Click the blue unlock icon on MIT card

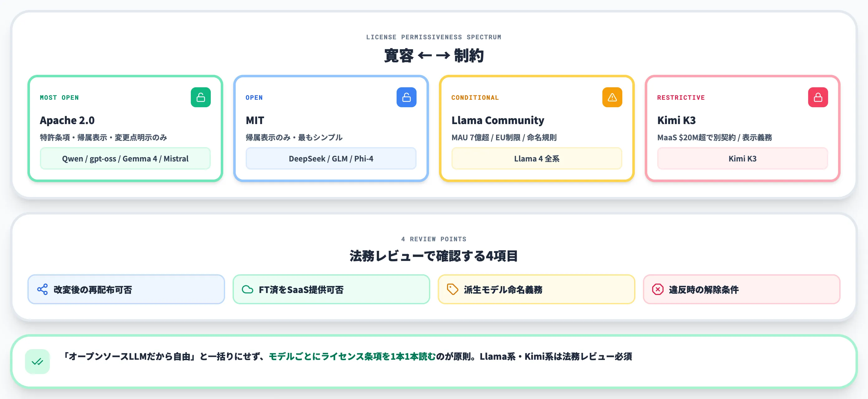tap(406, 97)
